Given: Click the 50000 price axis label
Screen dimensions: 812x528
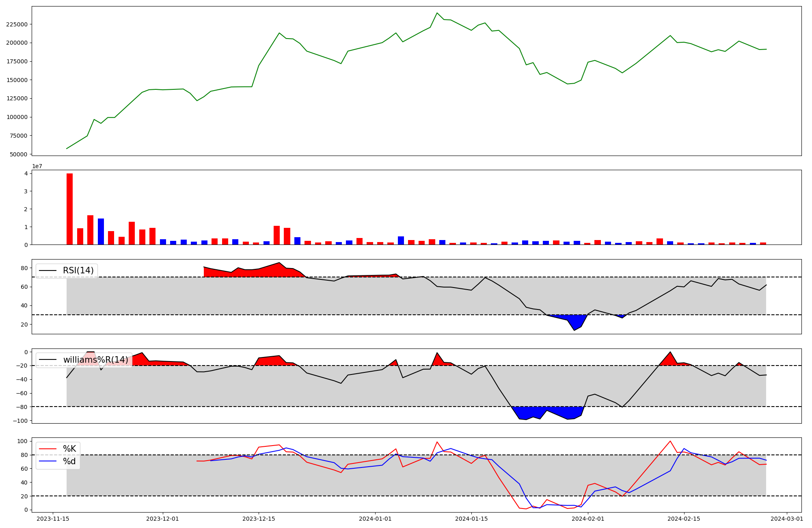Looking at the screenshot, I should tap(18, 154).
